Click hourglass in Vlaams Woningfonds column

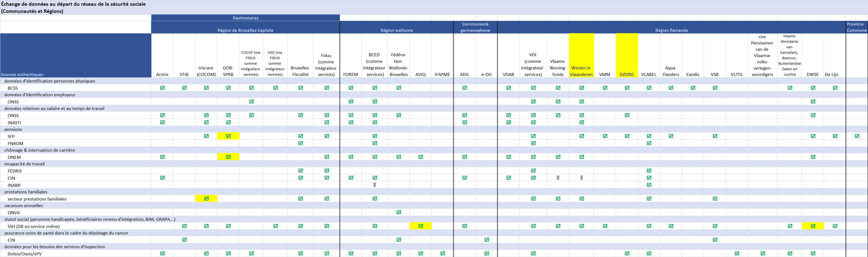point(558,178)
